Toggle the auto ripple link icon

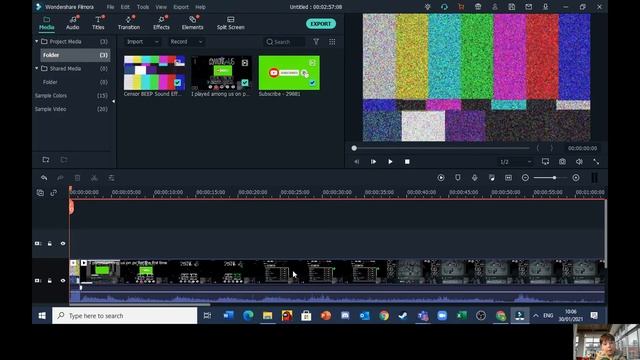pyautogui.click(x=53, y=193)
